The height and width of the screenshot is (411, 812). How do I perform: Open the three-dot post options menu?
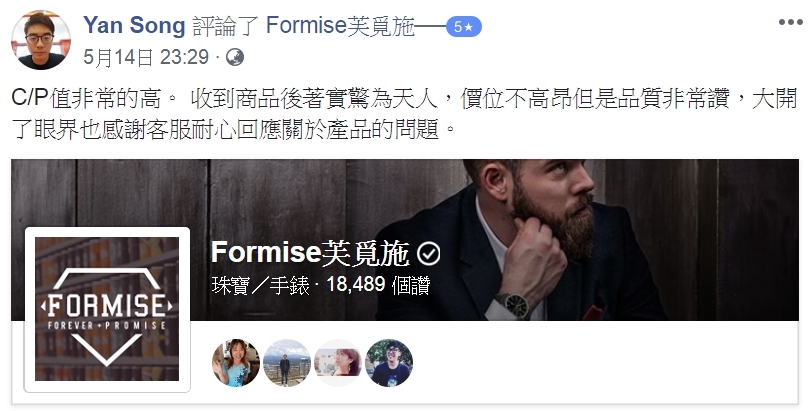click(790, 22)
